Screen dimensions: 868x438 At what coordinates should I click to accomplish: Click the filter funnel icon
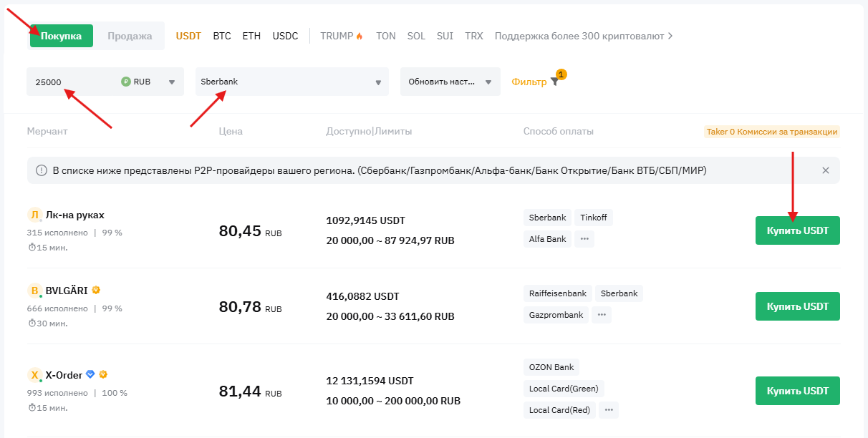(x=554, y=82)
